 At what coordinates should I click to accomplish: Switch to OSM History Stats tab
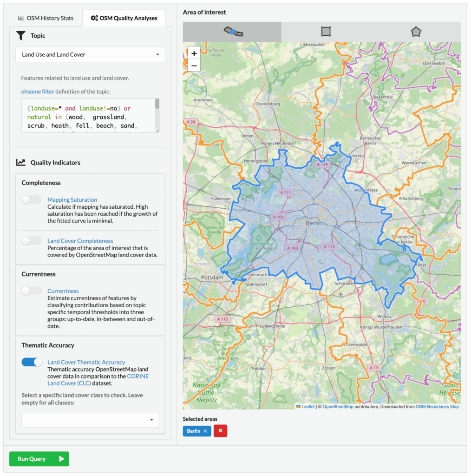coord(46,18)
